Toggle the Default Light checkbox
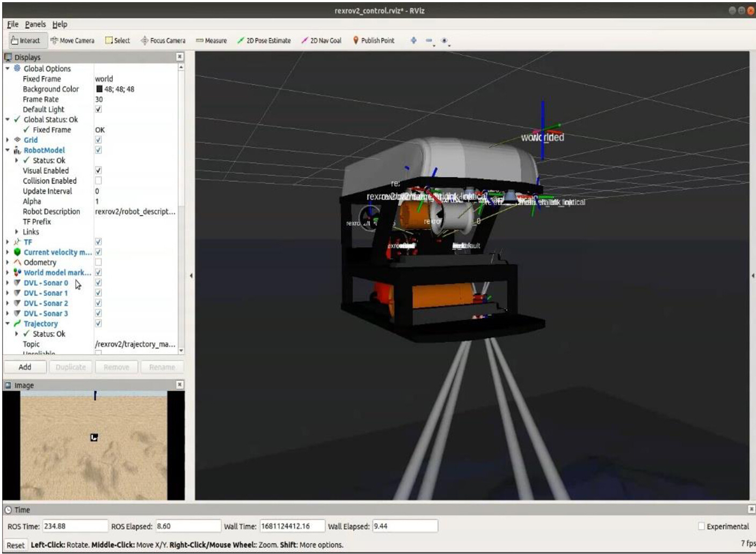 98,109
